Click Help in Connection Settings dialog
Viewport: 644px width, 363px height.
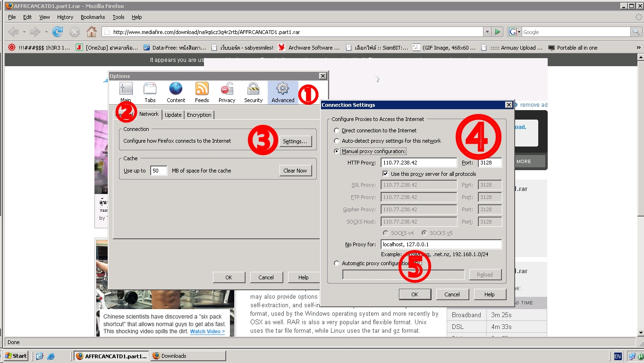[490, 294]
